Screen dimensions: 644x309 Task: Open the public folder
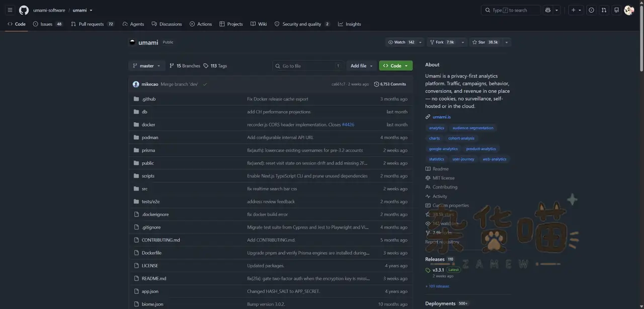pos(148,163)
